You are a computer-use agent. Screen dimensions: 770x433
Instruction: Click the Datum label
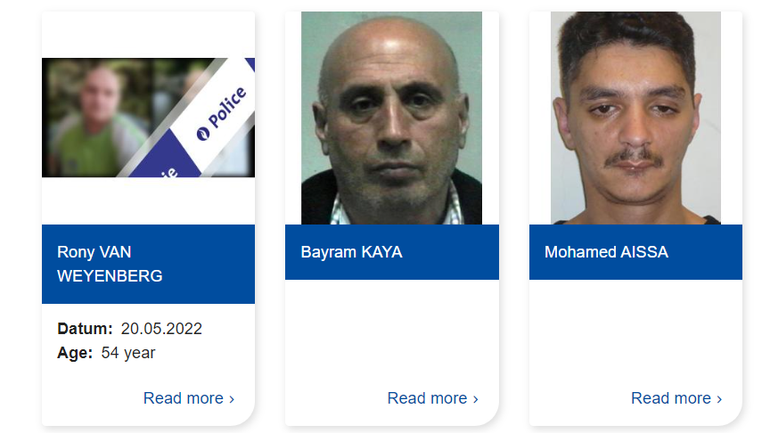(85, 328)
